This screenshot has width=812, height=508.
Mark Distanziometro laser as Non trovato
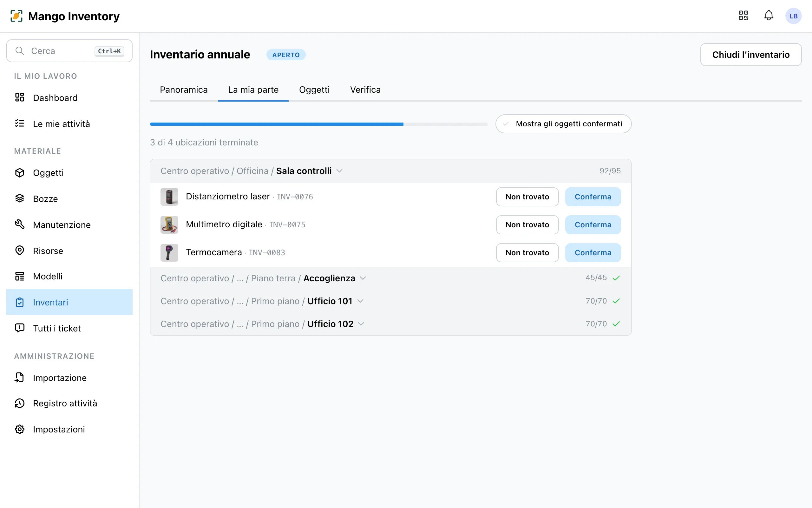coord(527,197)
